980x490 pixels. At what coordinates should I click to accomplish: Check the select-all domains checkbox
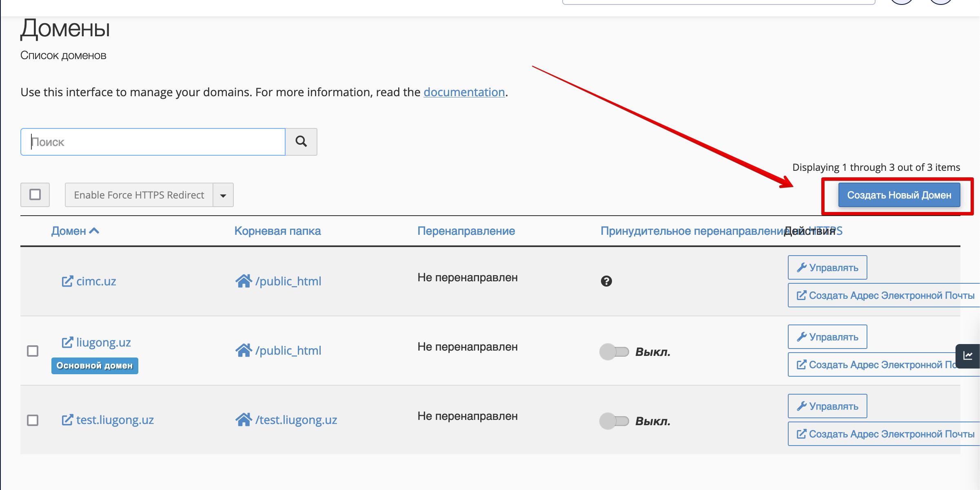[x=35, y=194]
